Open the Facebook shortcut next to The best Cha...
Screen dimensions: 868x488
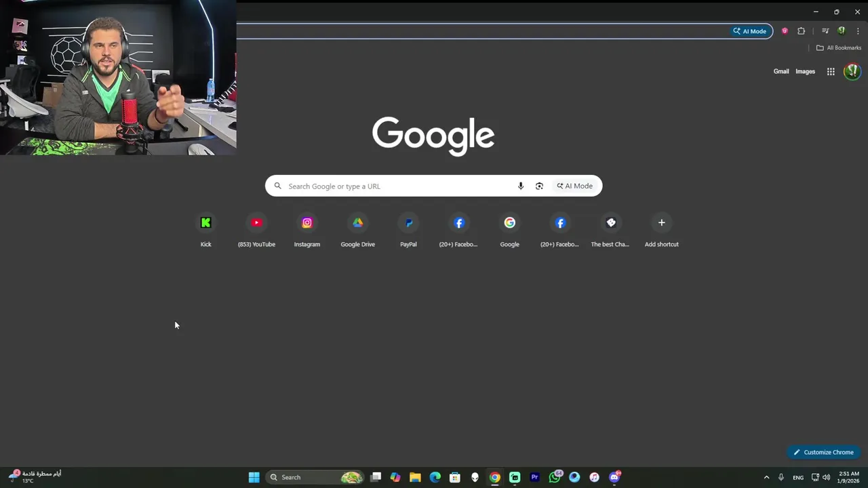coord(560,230)
